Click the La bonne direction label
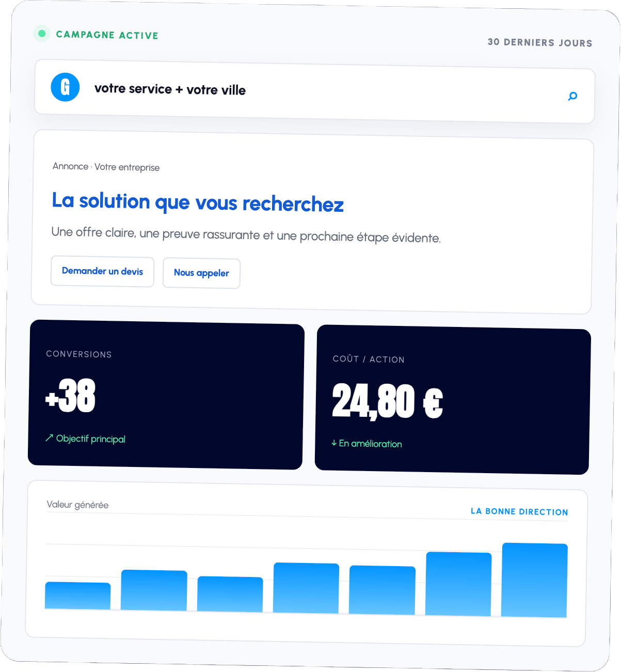Viewport: 621px width, 672px height. pos(519,511)
